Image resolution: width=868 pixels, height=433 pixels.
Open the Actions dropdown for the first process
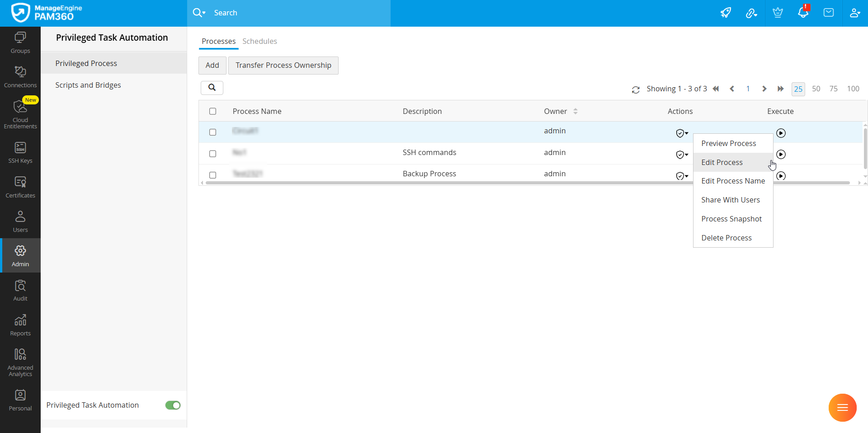[681, 133]
